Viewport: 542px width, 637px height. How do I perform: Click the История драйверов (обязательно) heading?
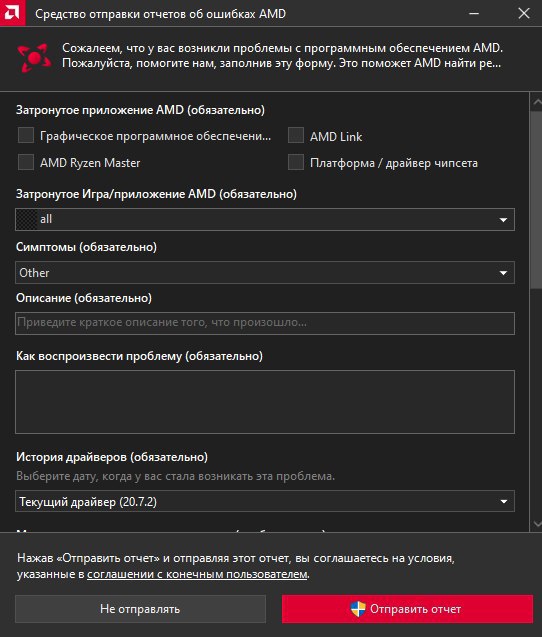coord(112,457)
